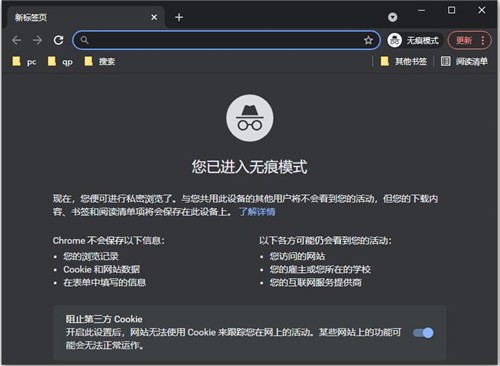
Task: Open the pc bookmark folder
Action: pyautogui.click(x=24, y=61)
